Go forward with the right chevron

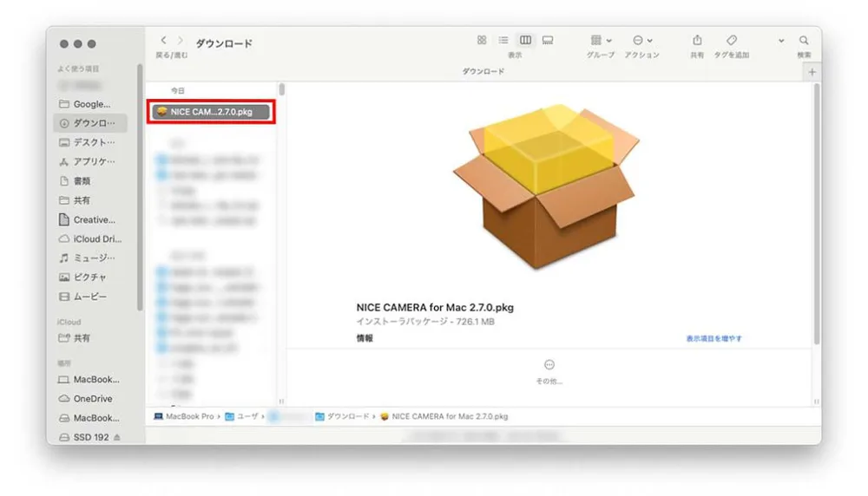180,41
